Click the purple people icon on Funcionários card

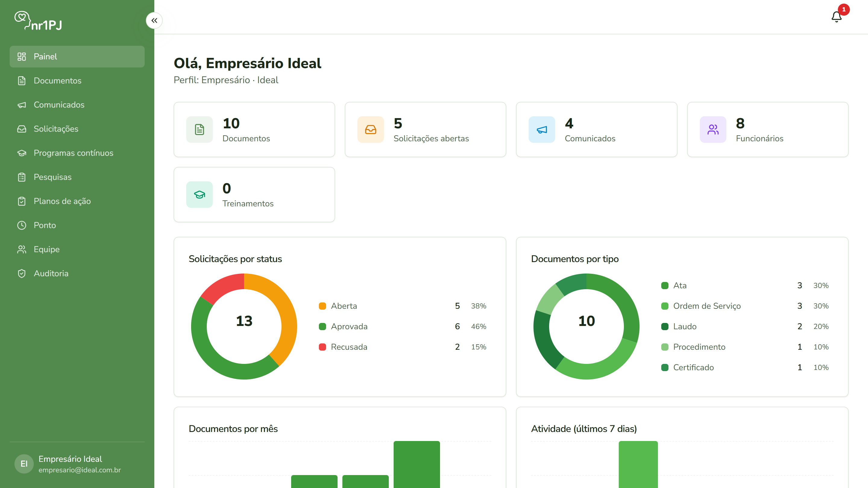(x=713, y=129)
